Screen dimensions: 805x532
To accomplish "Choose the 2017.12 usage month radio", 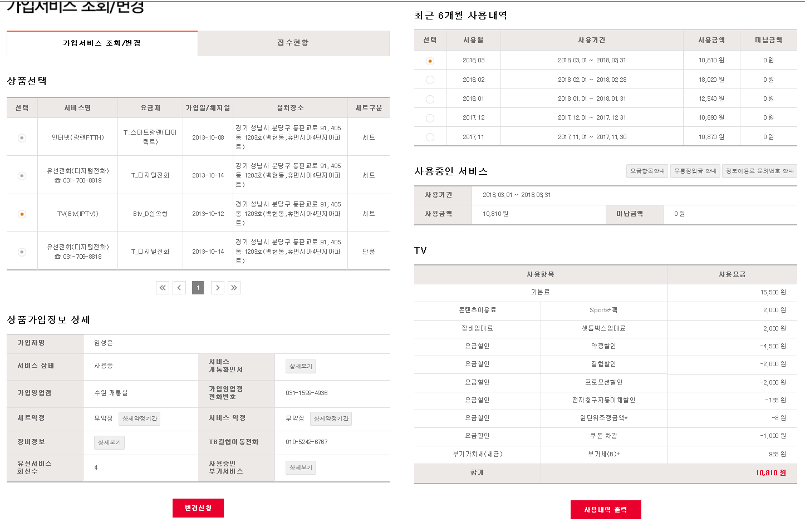I will (x=430, y=118).
